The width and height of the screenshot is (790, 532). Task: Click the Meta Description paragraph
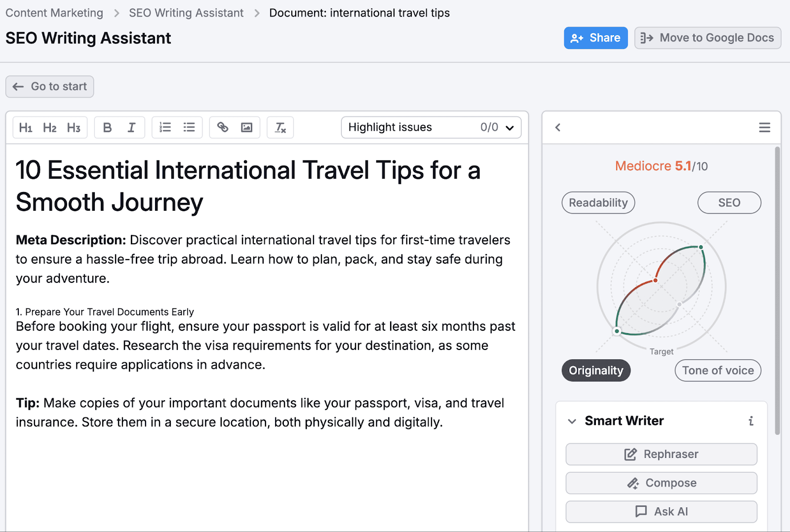tap(263, 259)
